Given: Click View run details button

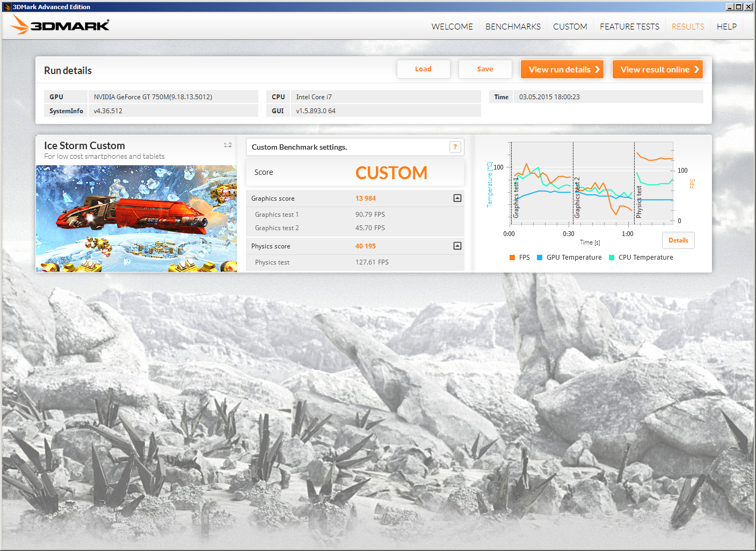Looking at the screenshot, I should tap(562, 69).
